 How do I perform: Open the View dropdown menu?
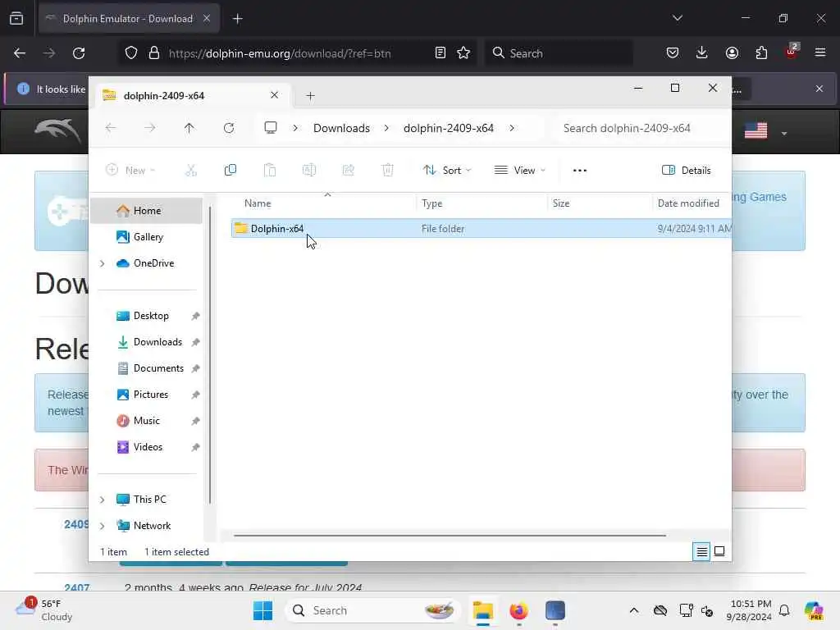(x=520, y=171)
